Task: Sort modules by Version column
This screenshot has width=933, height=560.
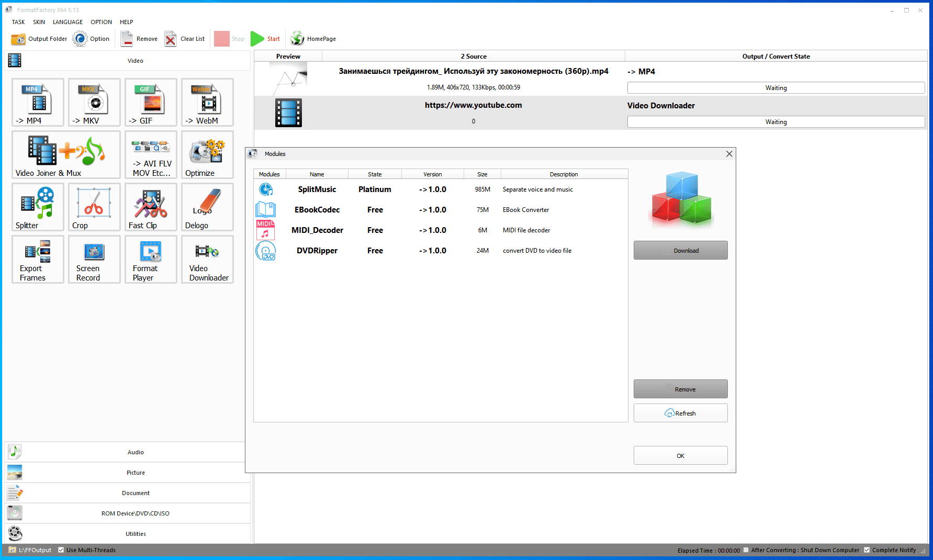Action: click(x=433, y=174)
